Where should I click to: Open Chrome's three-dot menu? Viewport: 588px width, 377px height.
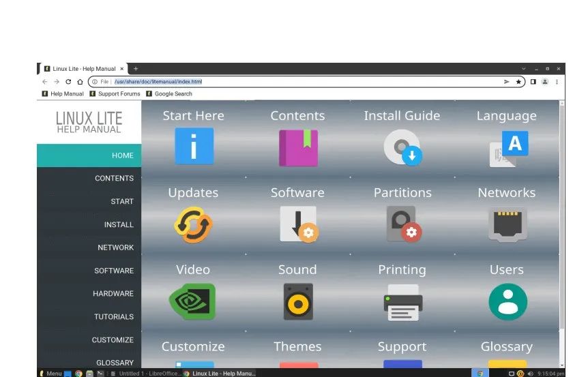pyautogui.click(x=557, y=82)
